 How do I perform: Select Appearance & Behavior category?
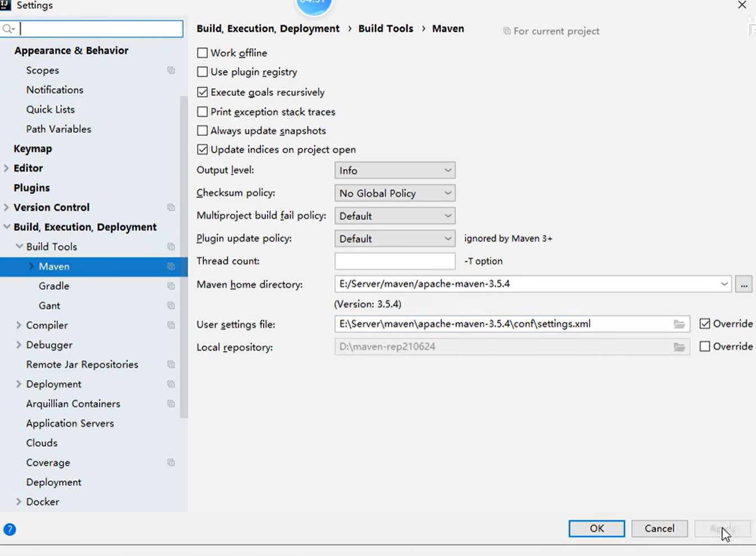71,51
